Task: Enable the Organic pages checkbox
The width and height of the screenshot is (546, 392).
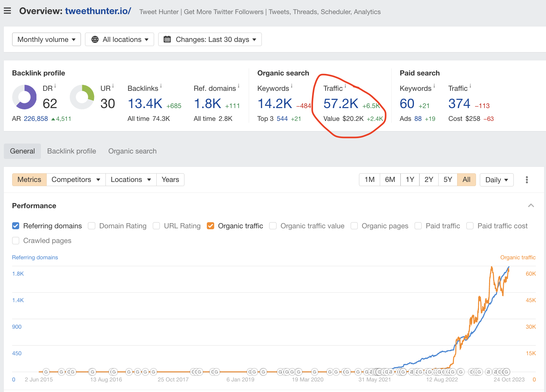Action: [354, 226]
